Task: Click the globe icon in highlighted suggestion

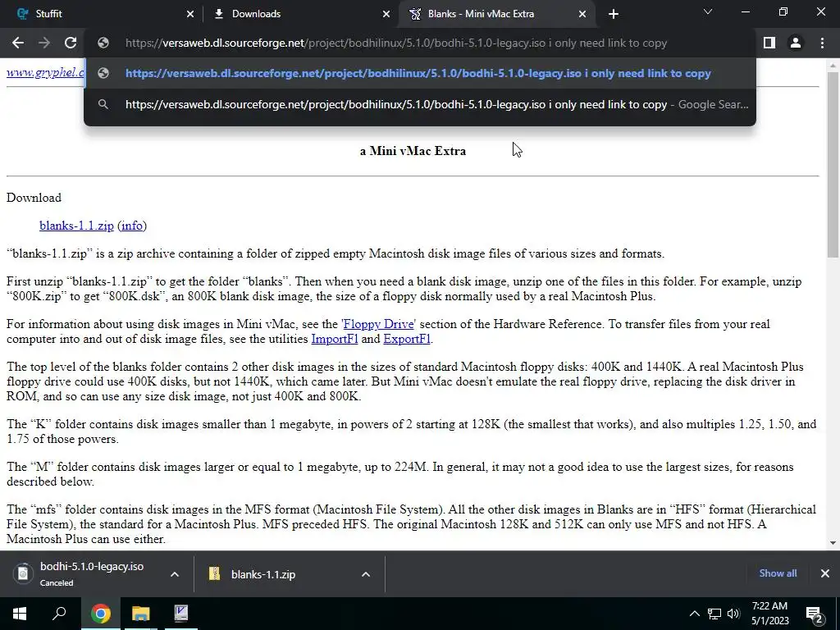Action: (x=103, y=73)
